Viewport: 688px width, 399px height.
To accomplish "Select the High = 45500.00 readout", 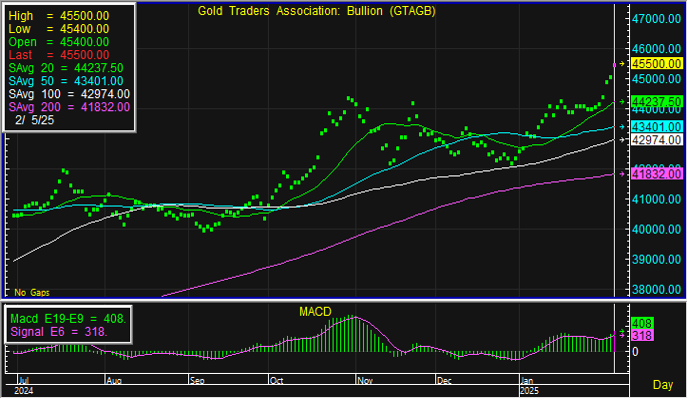I will 59,16.
